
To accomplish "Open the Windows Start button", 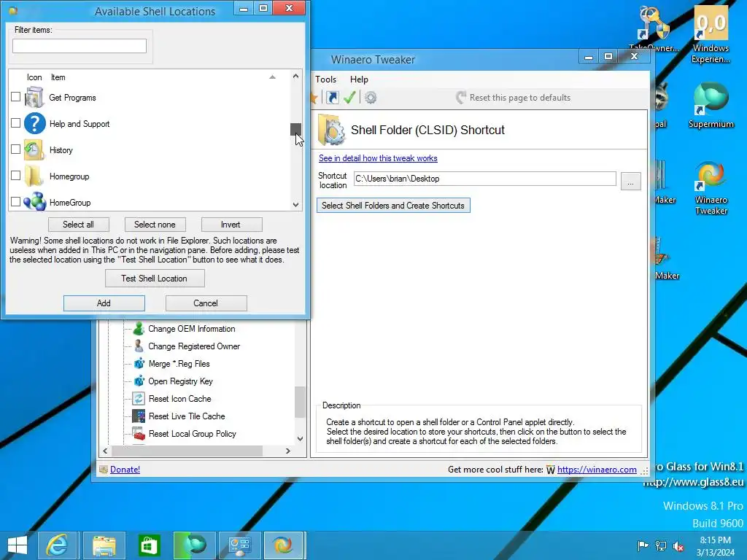I will (18, 545).
